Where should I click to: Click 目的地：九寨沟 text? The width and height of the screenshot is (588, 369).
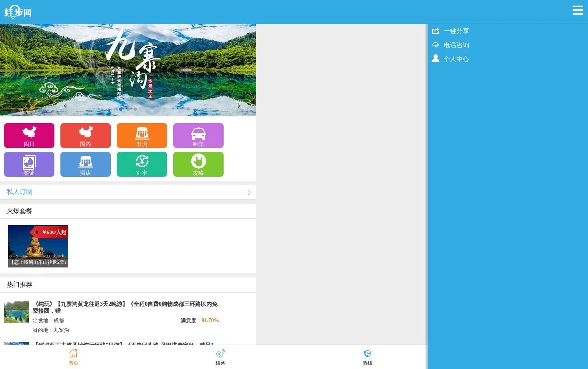[51, 330]
